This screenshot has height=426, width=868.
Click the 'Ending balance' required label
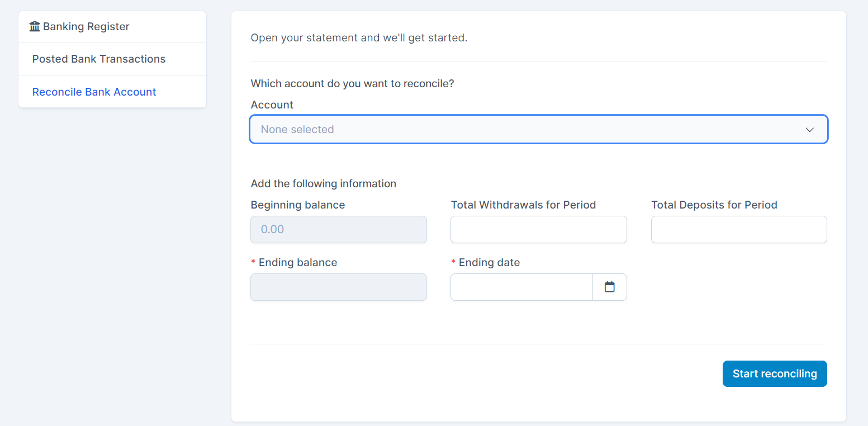click(297, 262)
